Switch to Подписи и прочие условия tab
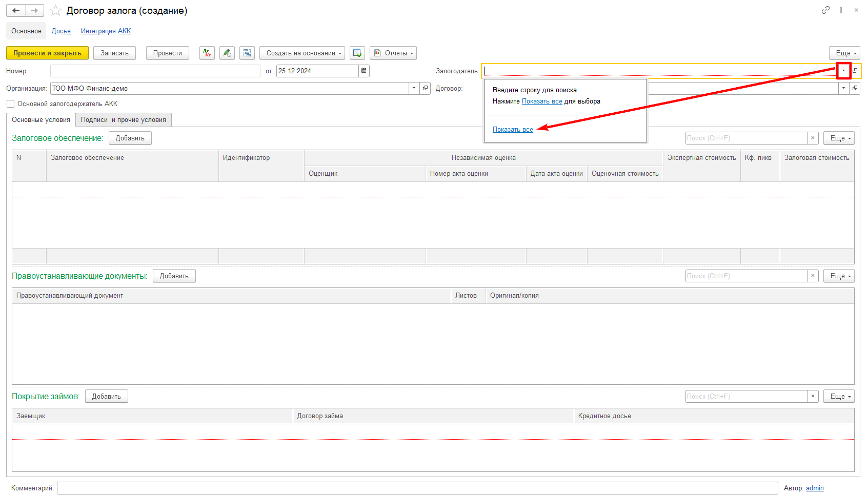The image size is (868, 495). (124, 120)
